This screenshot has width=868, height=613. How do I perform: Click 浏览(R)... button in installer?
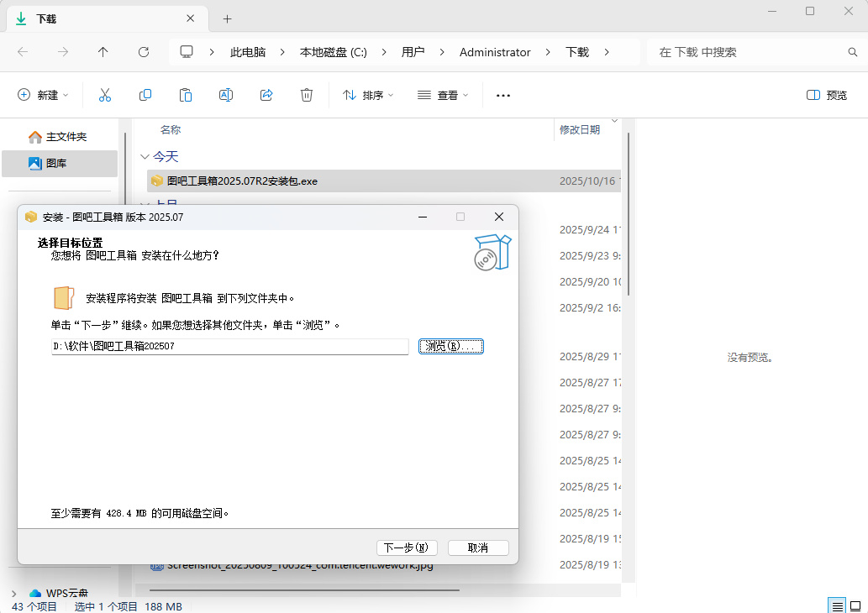tap(451, 346)
